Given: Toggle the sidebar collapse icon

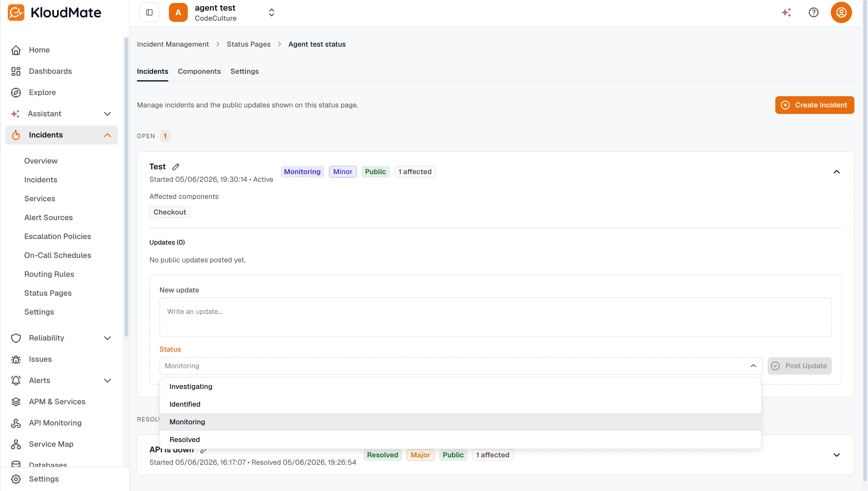Looking at the screenshot, I should point(149,12).
